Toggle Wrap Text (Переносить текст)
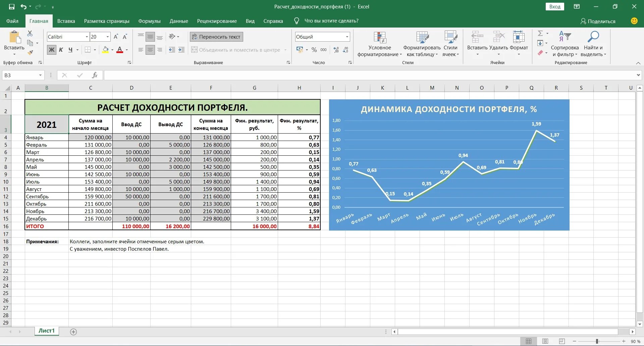644x346 pixels. (x=216, y=37)
